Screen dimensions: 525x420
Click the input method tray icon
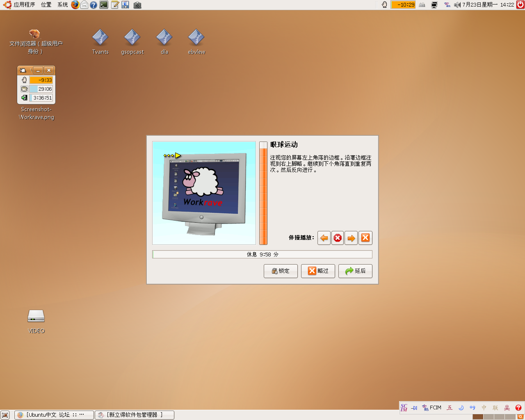tap(447, 5)
